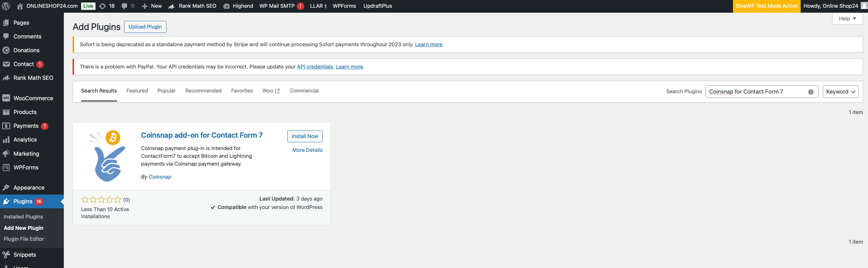Click the WP Mail SMTP alert badge
The height and width of the screenshot is (268, 868).
300,6
